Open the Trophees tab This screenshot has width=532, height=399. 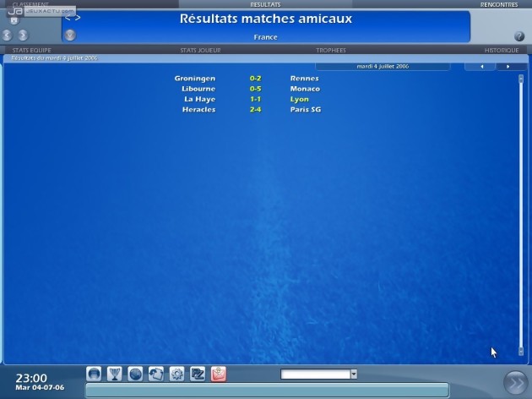[330, 51]
